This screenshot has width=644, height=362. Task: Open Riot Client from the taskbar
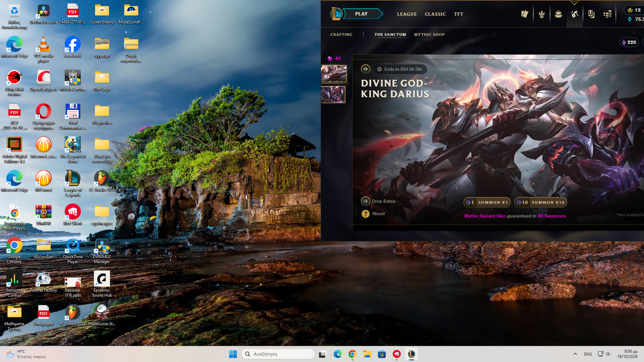coord(396,354)
